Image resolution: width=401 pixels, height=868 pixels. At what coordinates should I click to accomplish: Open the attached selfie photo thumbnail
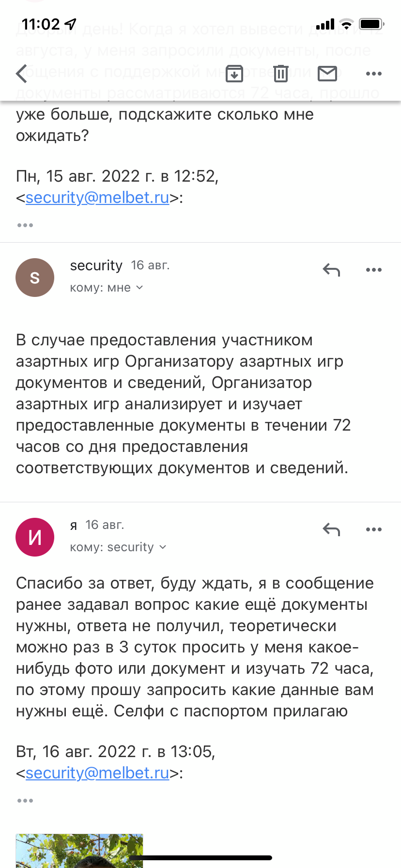coord(79,851)
